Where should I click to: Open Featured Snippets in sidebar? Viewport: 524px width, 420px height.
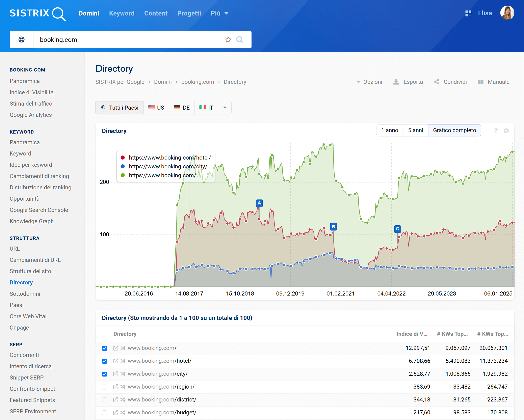[32, 400]
